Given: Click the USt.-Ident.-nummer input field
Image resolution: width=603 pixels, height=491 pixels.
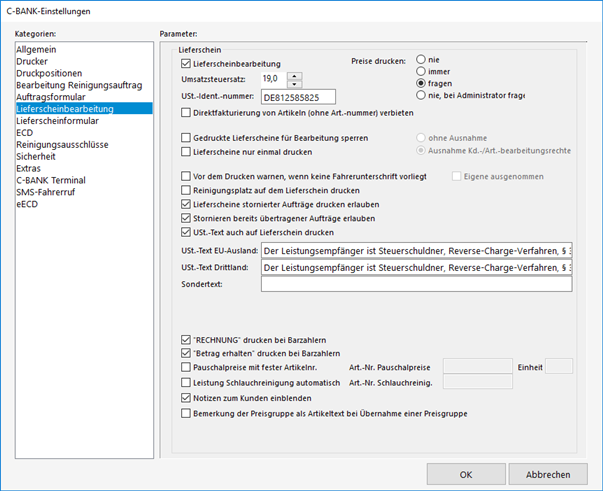Looking at the screenshot, I should tap(298, 97).
